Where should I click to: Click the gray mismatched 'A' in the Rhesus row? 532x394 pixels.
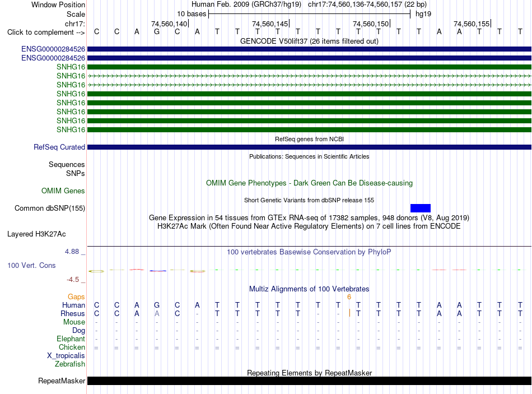pyautogui.click(x=157, y=313)
